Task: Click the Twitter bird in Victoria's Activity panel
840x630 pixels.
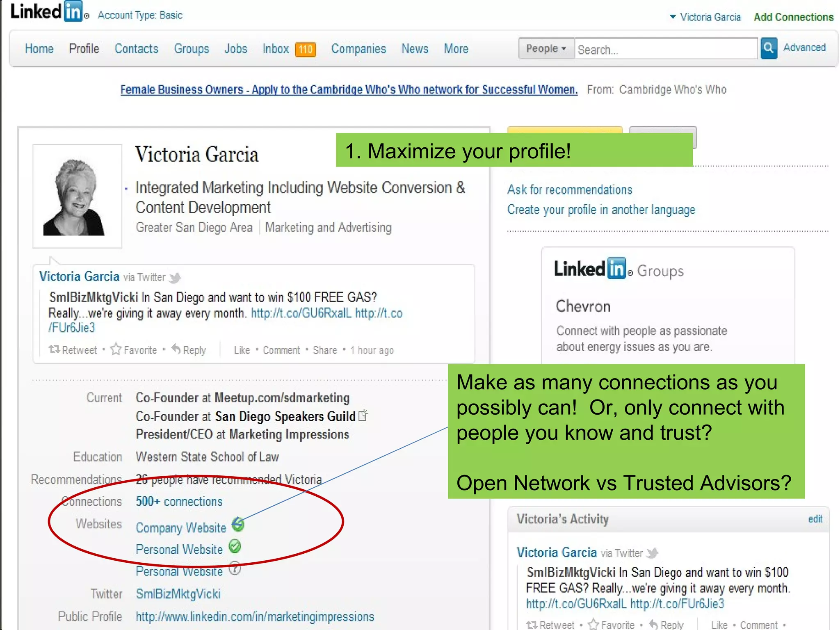Action: (x=652, y=553)
